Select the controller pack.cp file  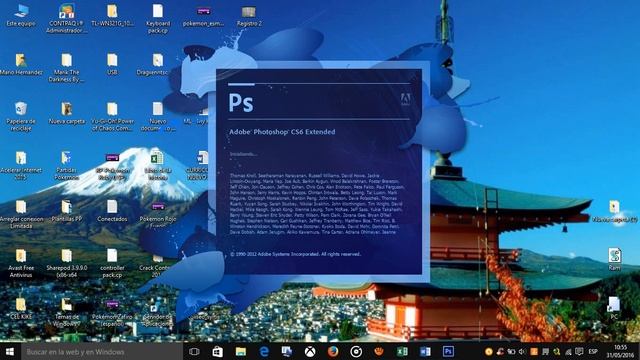point(112,263)
